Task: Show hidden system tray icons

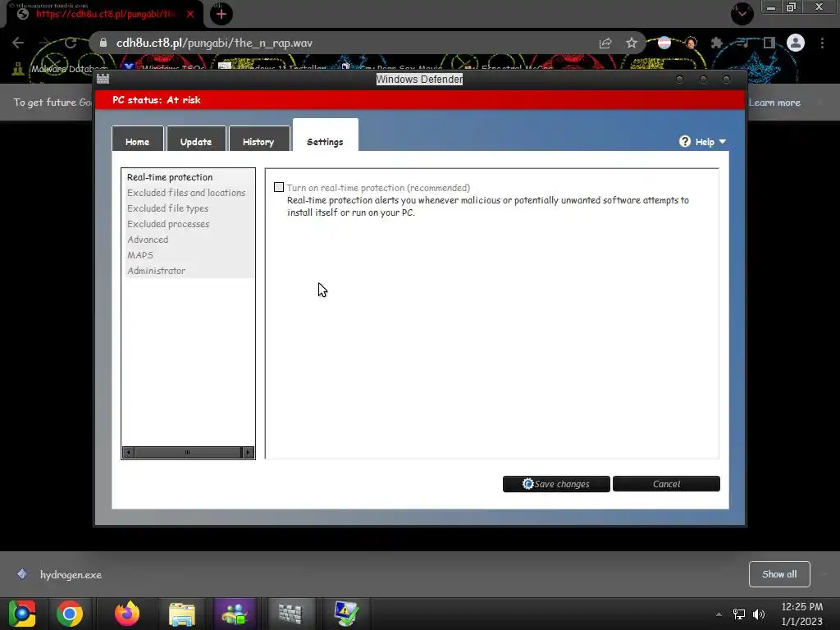Action: [x=719, y=614]
